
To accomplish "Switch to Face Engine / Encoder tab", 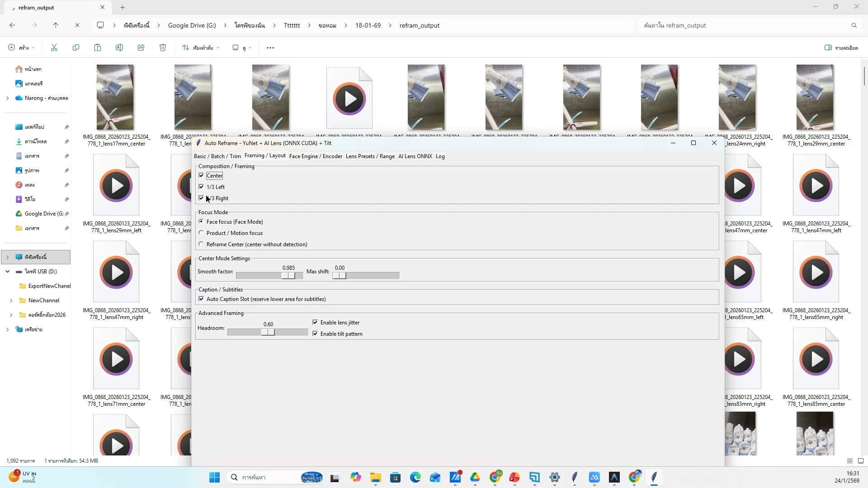I will tap(316, 156).
